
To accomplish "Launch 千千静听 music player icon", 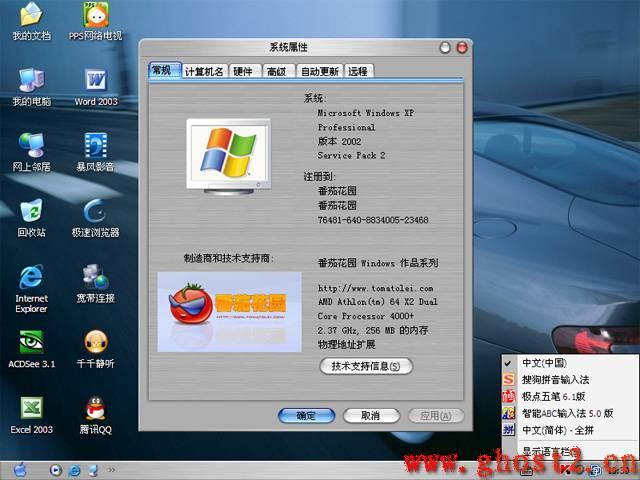I will (96, 349).
